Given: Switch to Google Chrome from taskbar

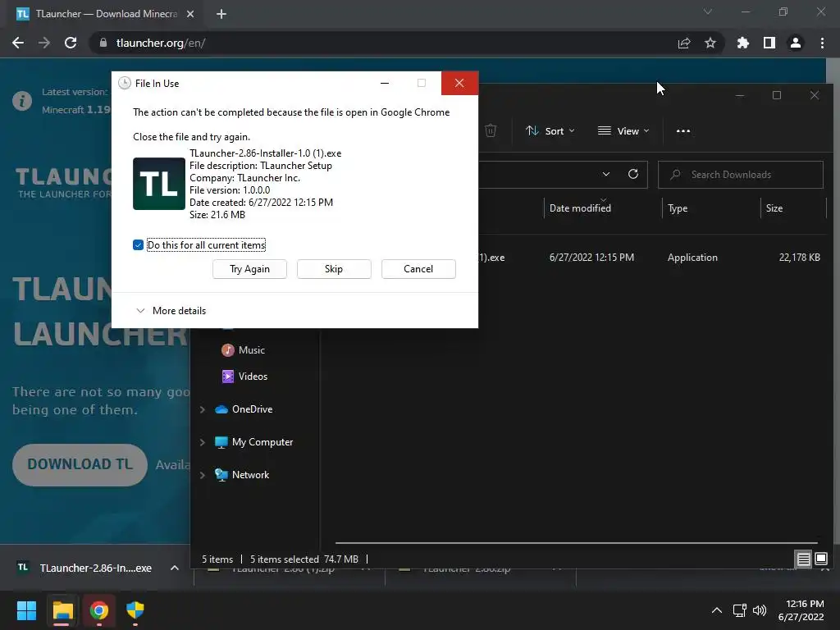Looking at the screenshot, I should coord(99,610).
